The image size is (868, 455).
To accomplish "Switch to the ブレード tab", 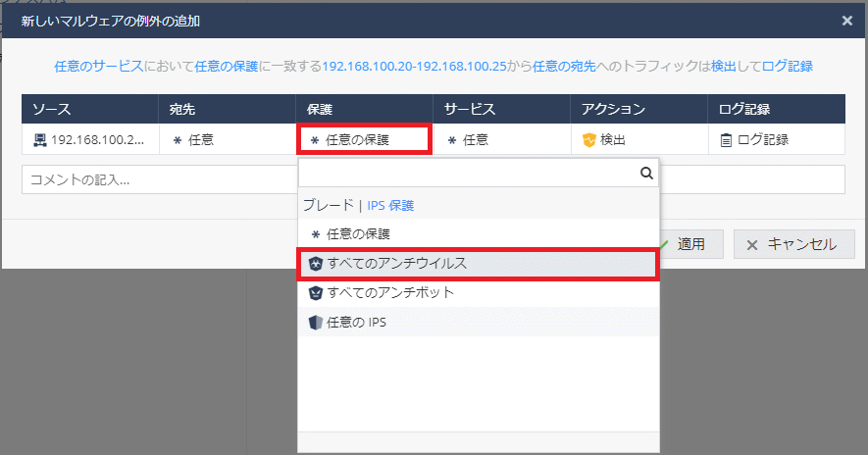I will click(329, 206).
